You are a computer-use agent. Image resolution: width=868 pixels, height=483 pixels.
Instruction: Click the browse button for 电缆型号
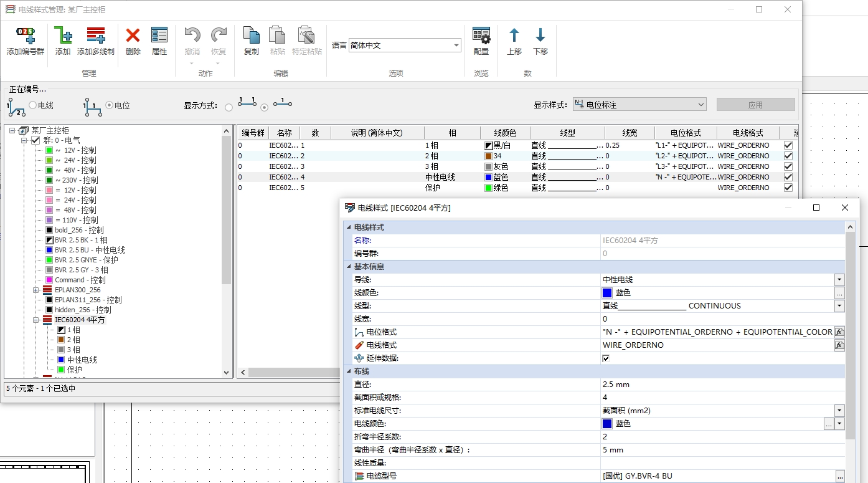(839, 476)
